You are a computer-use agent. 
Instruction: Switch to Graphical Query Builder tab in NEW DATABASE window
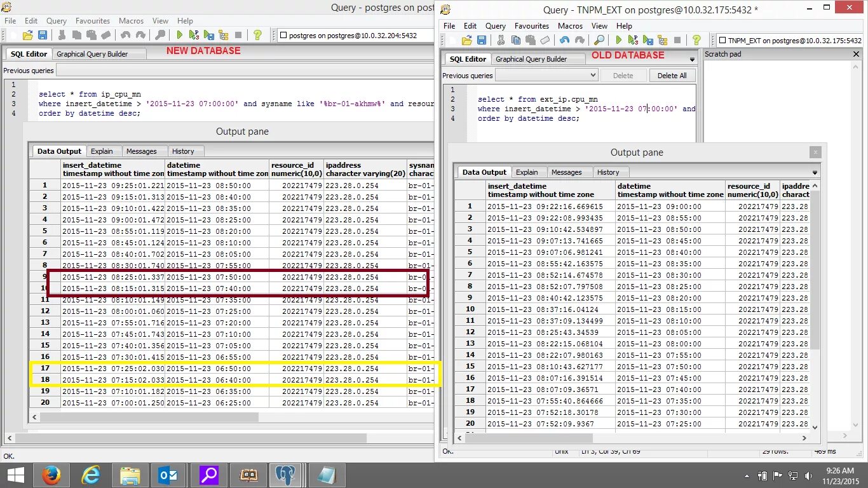[x=92, y=54]
